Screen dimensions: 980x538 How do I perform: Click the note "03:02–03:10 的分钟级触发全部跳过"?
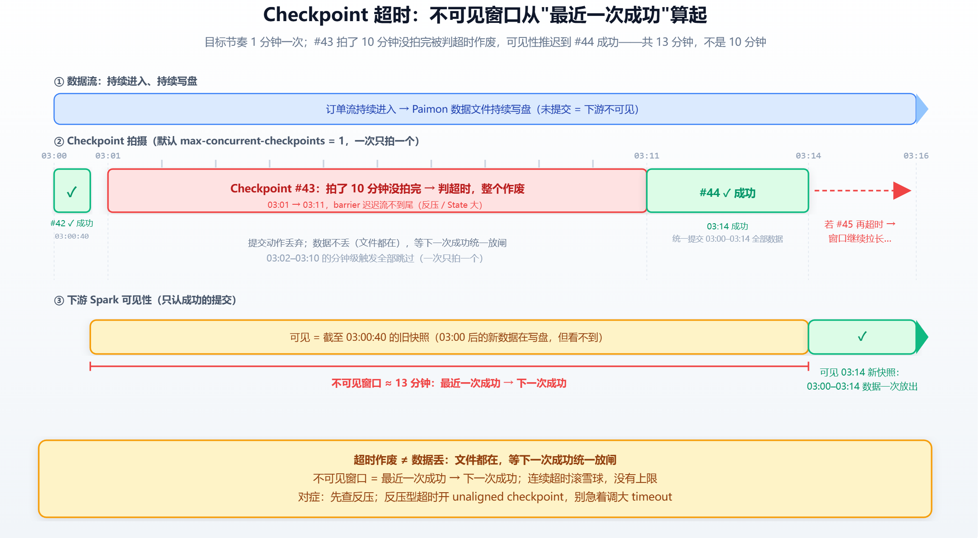click(x=375, y=258)
